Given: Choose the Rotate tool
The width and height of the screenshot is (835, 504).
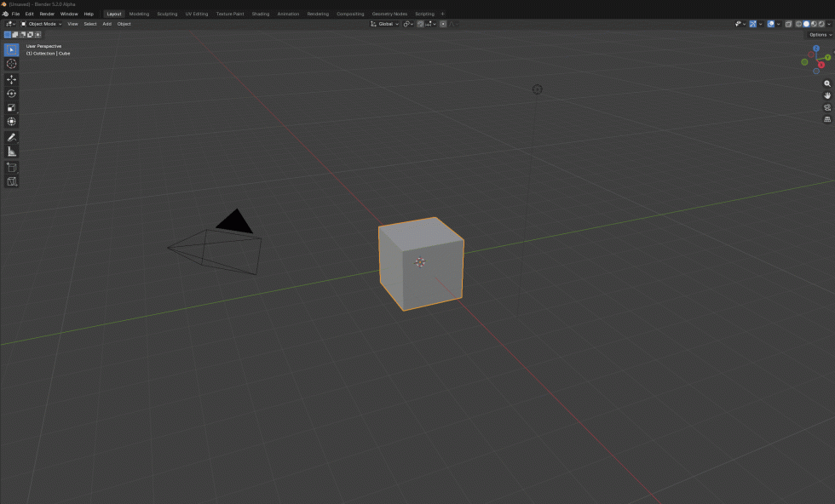Looking at the screenshot, I should click(11, 94).
